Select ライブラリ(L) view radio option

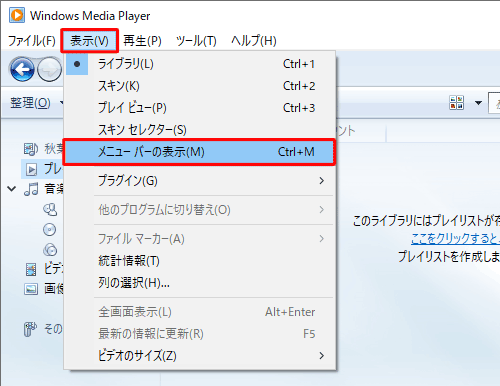point(199,64)
